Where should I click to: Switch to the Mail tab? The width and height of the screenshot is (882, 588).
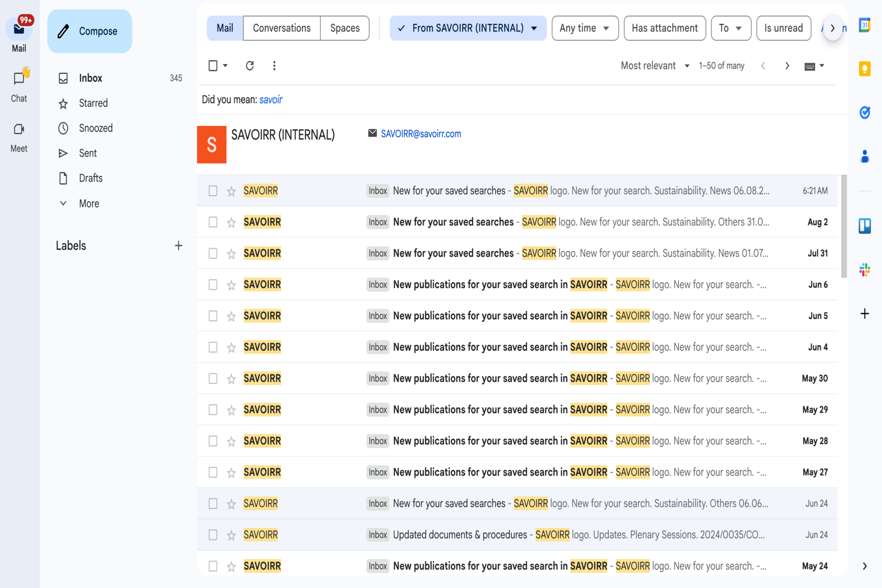tap(225, 28)
